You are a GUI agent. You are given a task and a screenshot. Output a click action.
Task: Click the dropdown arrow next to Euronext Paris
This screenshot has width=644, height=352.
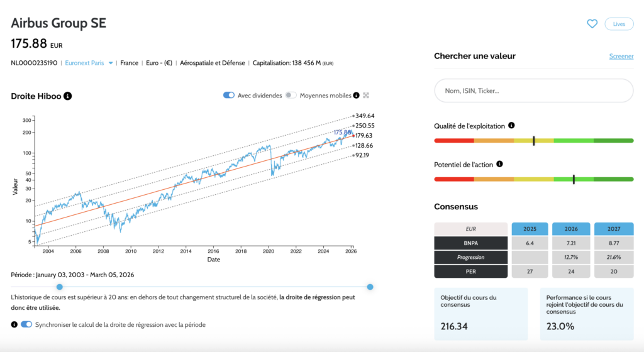(x=111, y=63)
